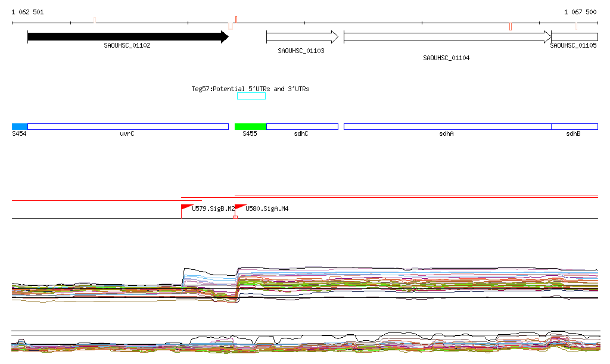The width and height of the screenshot is (610, 364).
Task: Click the orange terminator mark after SAOUHSC_01102
Action: click(x=231, y=26)
